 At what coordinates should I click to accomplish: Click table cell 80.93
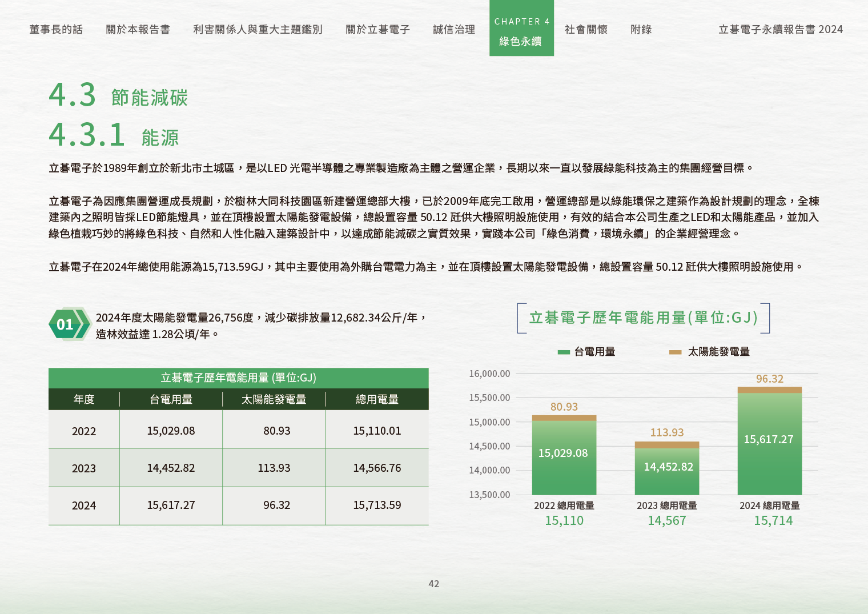coord(277,431)
